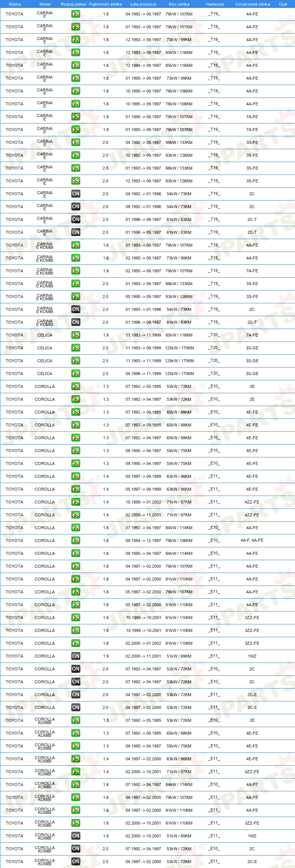
Task: Select CELICA model cell in the 129kW row
Action: (45, 361)
